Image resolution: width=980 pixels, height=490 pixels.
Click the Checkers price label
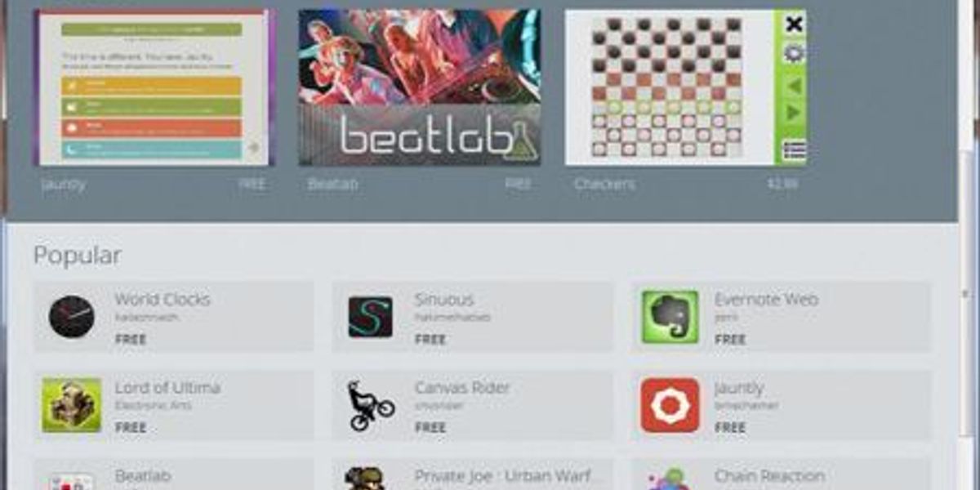tap(782, 185)
